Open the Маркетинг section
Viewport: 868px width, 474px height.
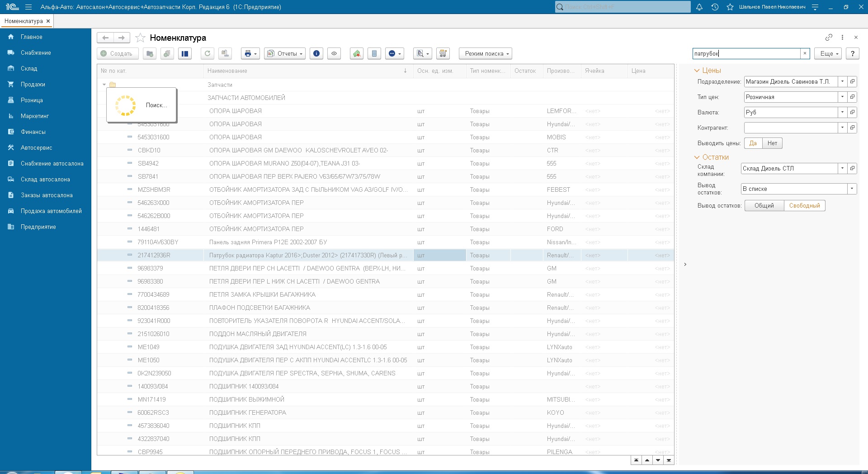click(x=45, y=116)
